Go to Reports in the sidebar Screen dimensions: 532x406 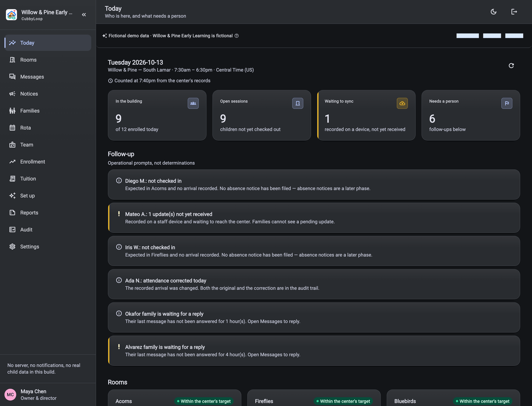click(x=48, y=213)
